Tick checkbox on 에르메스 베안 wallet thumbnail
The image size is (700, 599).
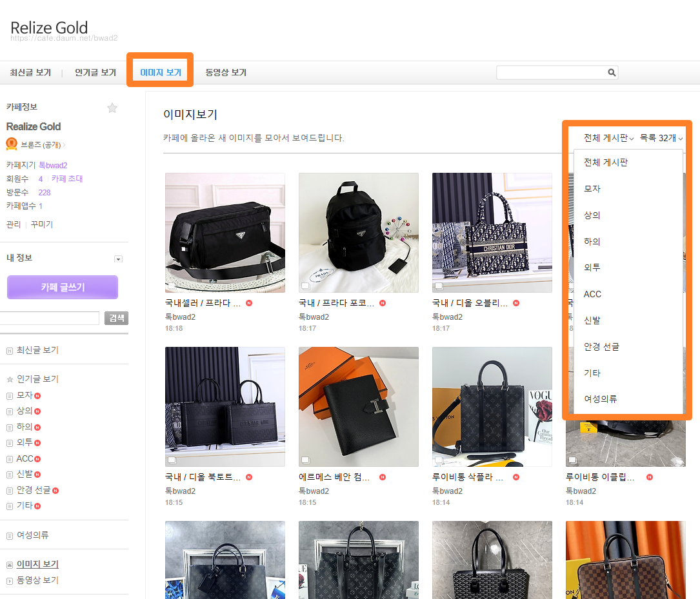(x=305, y=460)
